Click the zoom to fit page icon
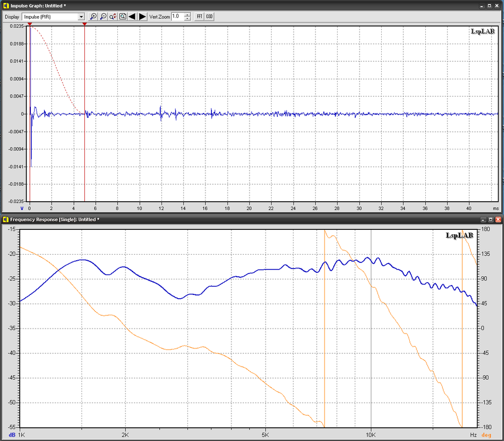504x441 pixels. 122,17
